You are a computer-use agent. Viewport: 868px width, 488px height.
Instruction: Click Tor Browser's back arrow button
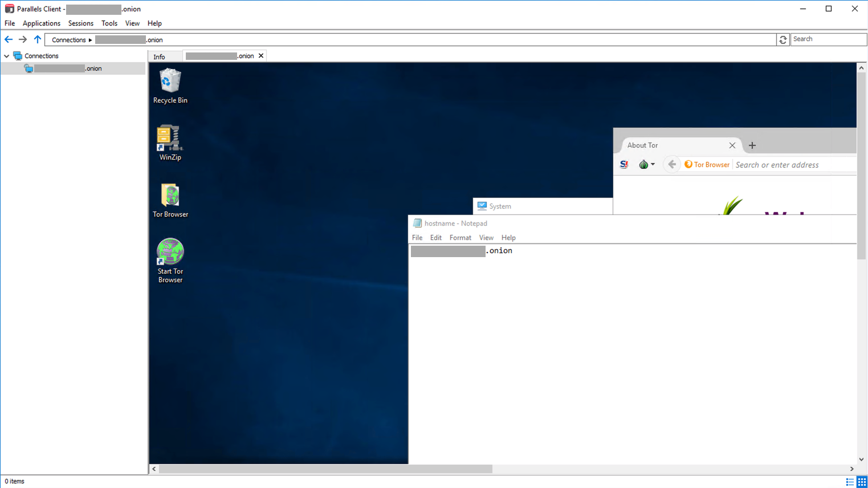click(x=672, y=164)
